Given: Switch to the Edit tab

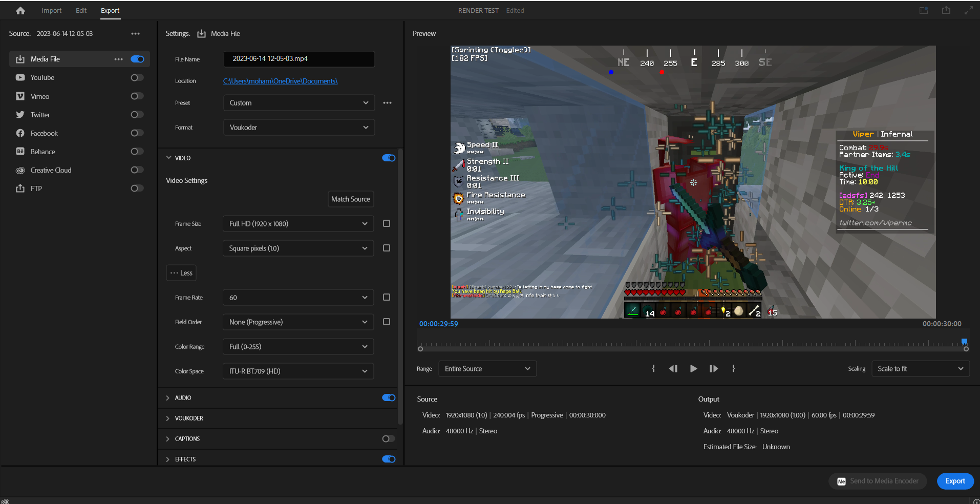Looking at the screenshot, I should [81, 10].
